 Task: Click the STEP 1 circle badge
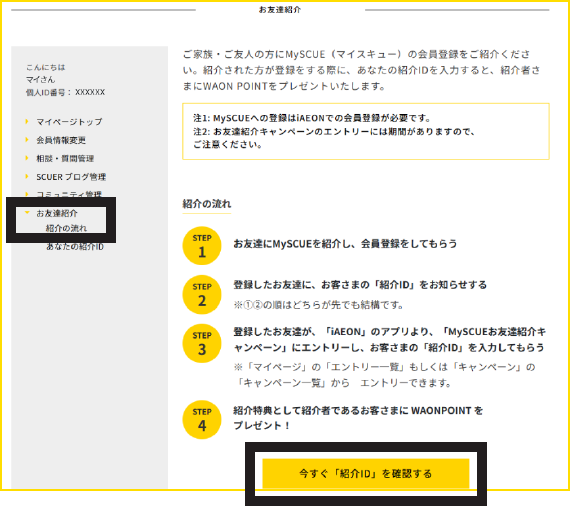point(202,246)
